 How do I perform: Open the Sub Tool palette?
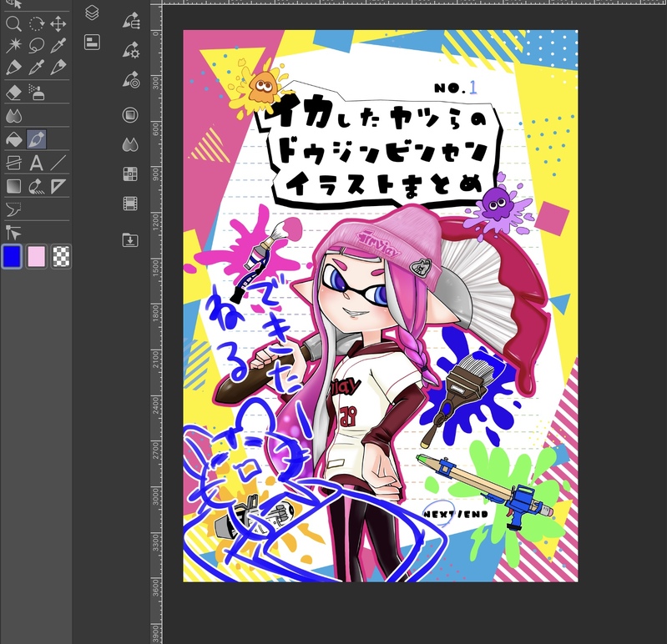pos(131,20)
